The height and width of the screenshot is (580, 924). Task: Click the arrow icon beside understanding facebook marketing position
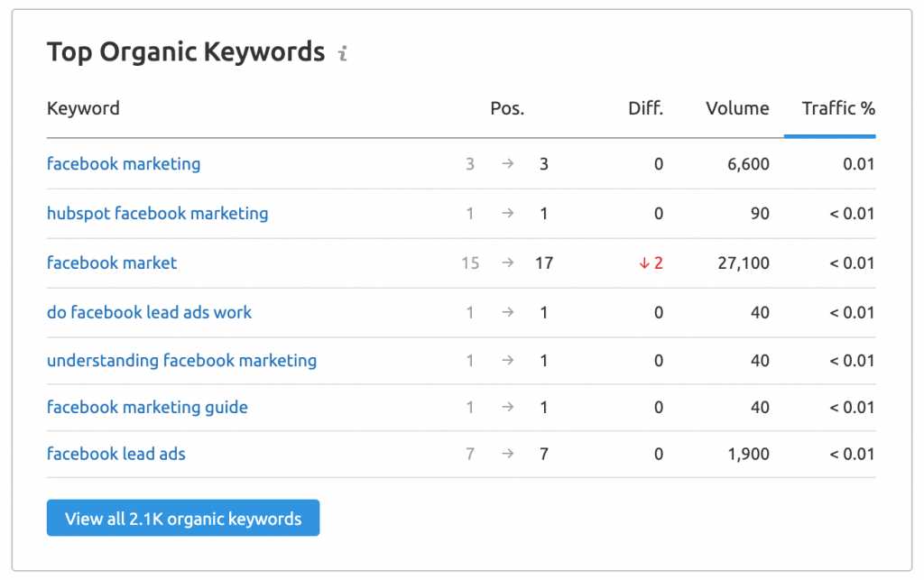point(507,360)
